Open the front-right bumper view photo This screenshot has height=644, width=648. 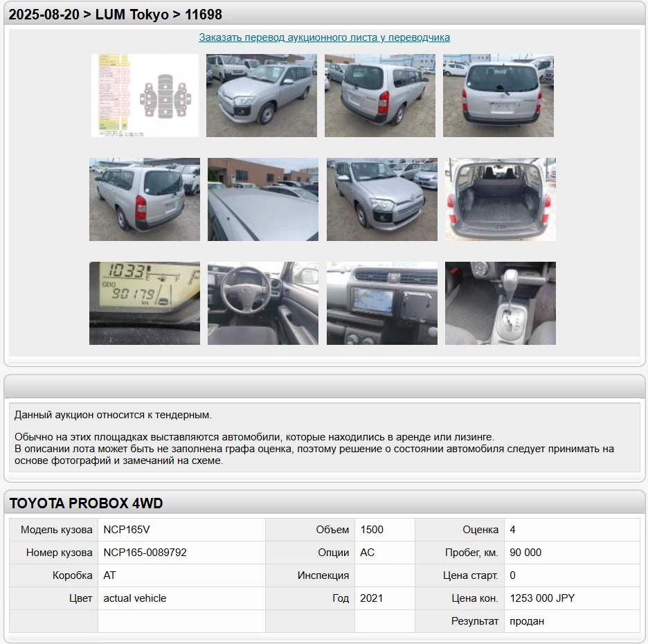(x=382, y=199)
